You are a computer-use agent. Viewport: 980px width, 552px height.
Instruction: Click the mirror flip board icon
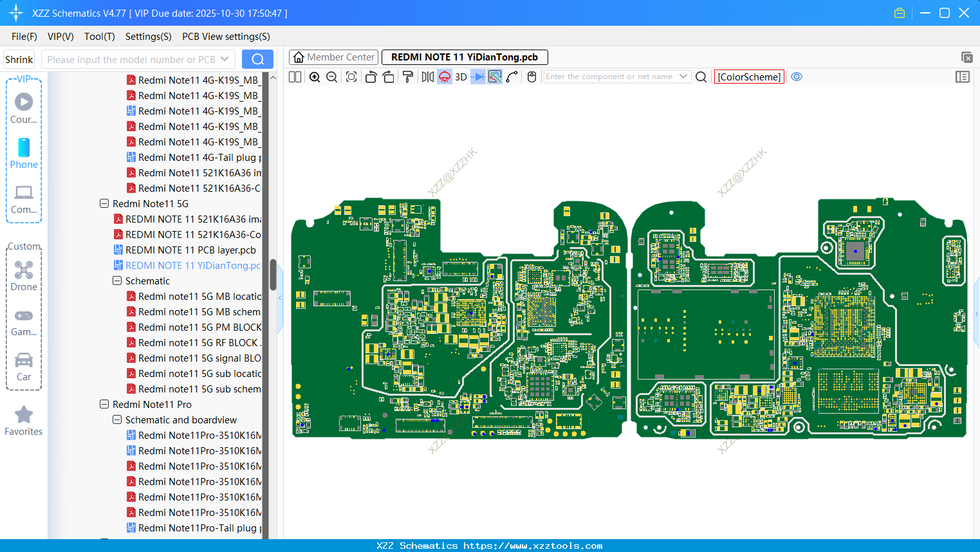pos(427,77)
